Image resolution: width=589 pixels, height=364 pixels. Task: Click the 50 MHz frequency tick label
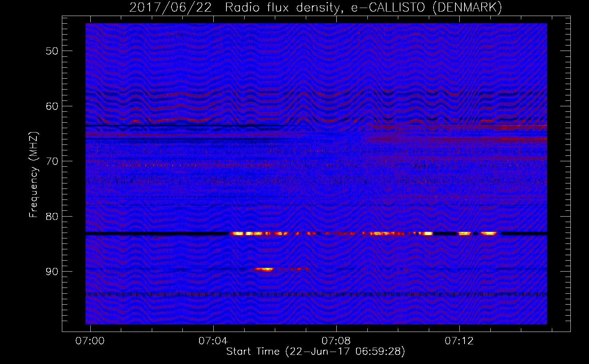point(52,51)
